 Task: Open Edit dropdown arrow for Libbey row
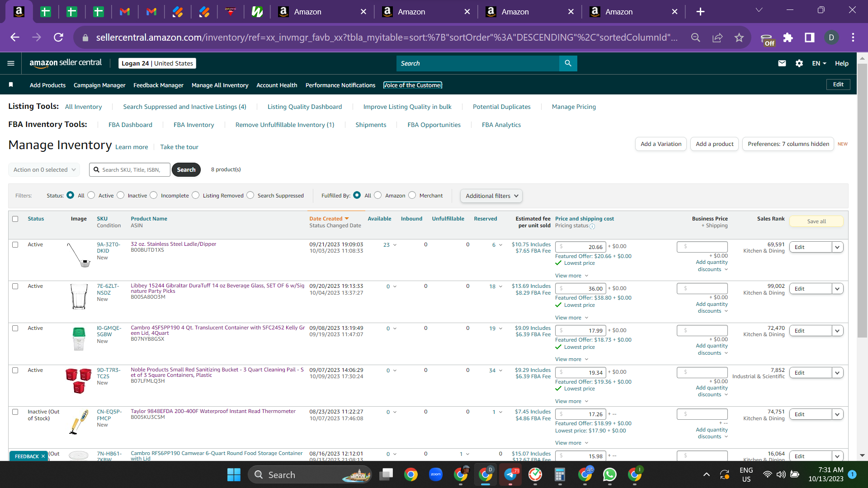tap(837, 289)
